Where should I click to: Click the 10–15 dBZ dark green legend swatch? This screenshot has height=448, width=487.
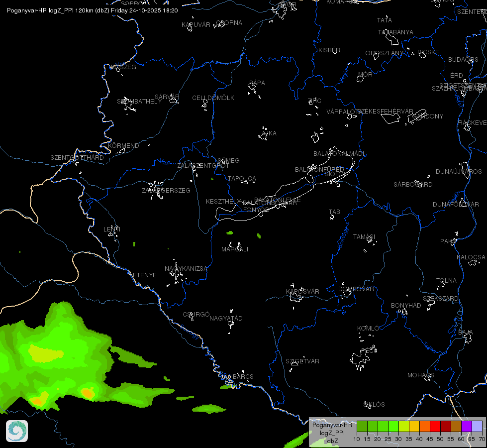coord(362,426)
